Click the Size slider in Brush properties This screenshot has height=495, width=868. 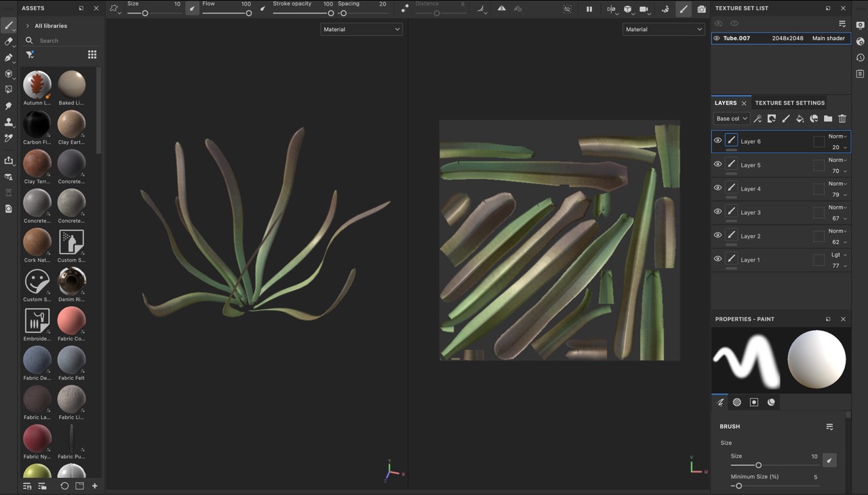click(x=774, y=465)
